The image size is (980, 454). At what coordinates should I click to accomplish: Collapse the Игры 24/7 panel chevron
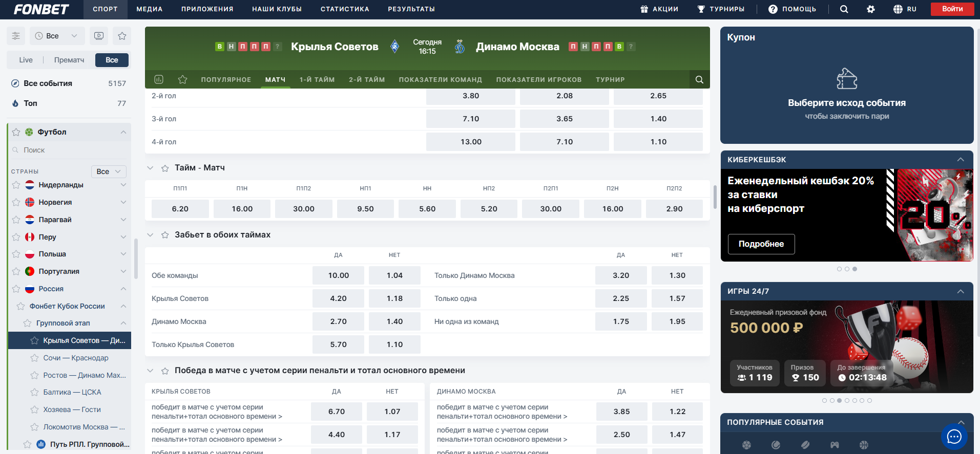(x=961, y=291)
